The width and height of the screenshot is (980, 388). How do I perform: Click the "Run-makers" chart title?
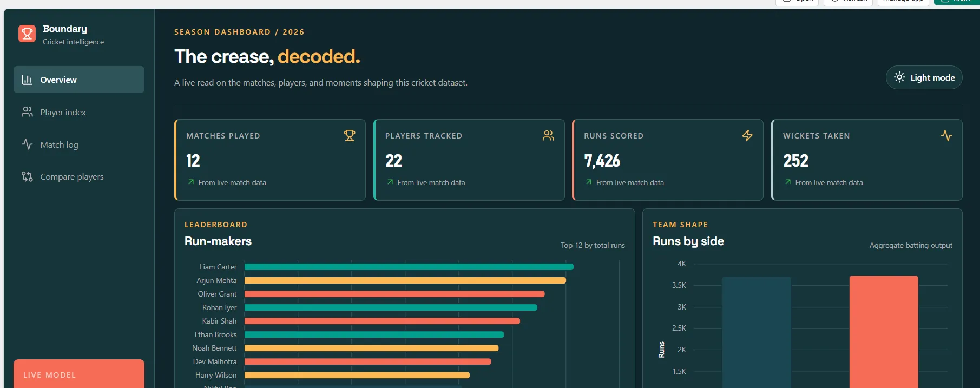coord(218,241)
